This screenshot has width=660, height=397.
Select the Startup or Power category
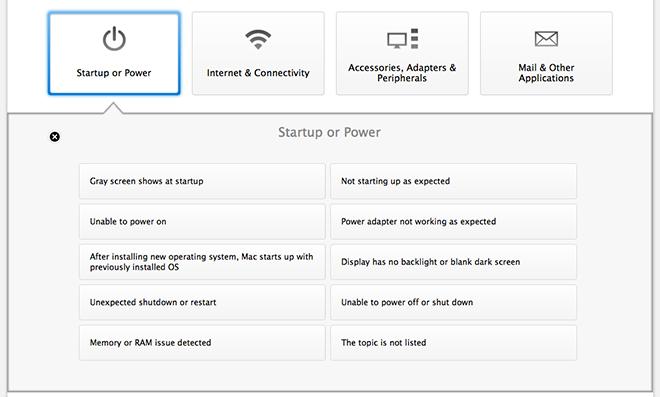click(x=114, y=53)
